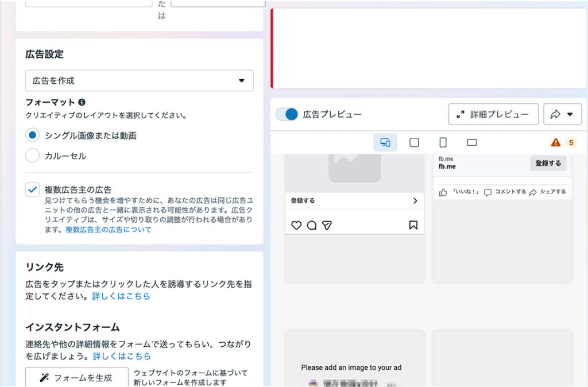This screenshot has width=588, height=387.
Task: Click the 登録する button next to fb.me
Action: pyautogui.click(x=548, y=164)
